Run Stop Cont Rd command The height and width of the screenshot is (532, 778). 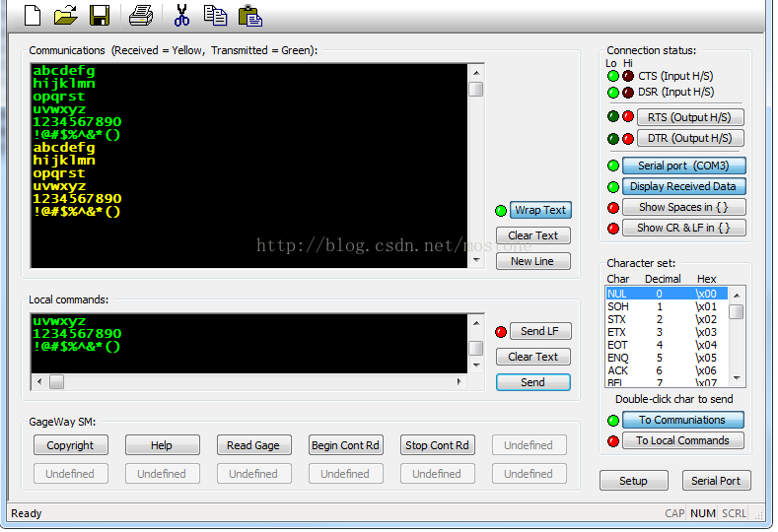click(x=437, y=445)
